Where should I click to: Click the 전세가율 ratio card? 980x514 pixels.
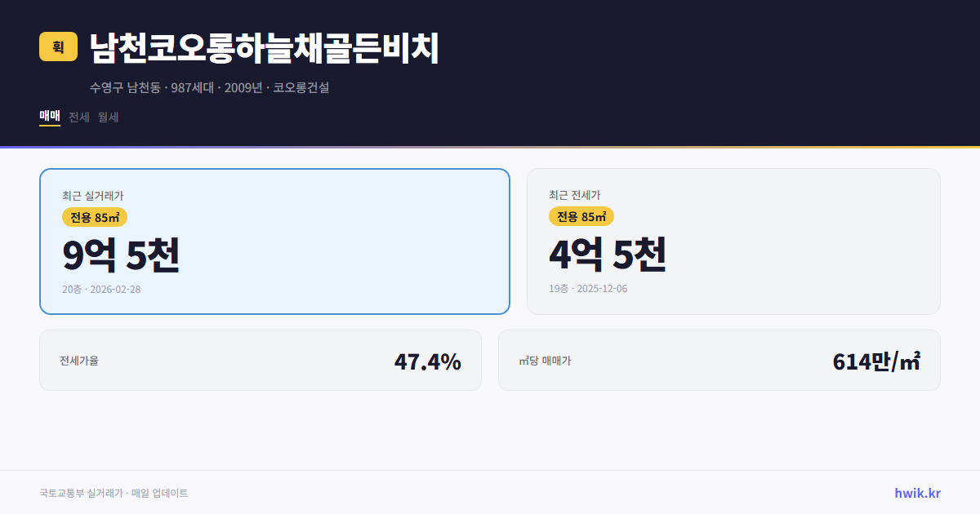coord(261,360)
